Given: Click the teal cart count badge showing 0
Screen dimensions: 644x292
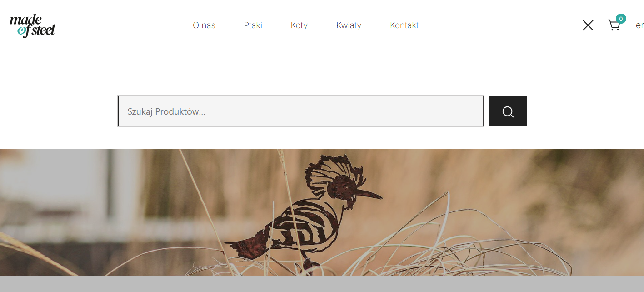Looking at the screenshot, I should tap(621, 19).
